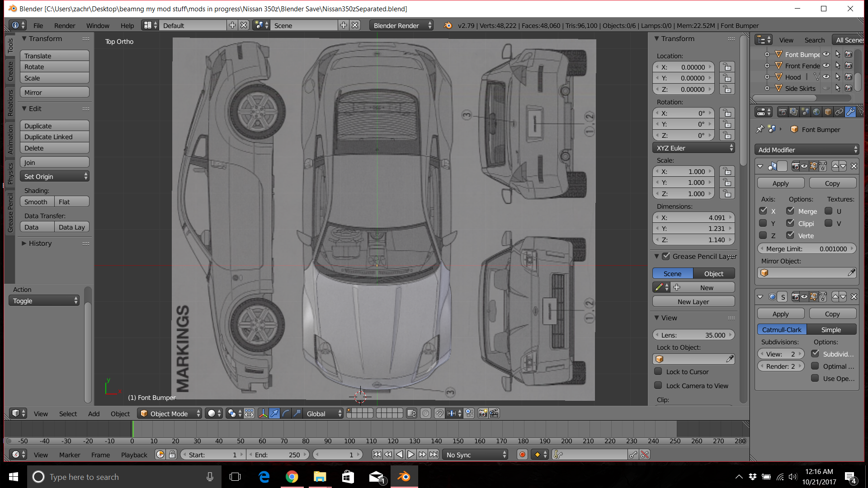
Task: Click the New Layer button
Action: [x=693, y=301]
